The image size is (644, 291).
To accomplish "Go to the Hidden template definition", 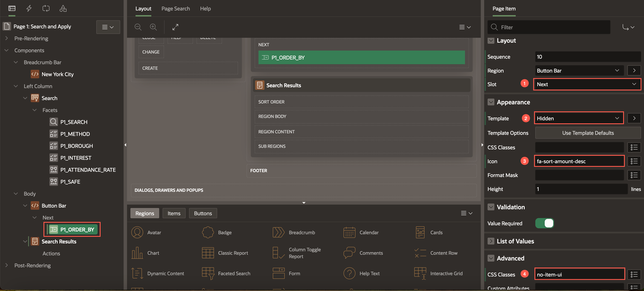I will tap(634, 118).
